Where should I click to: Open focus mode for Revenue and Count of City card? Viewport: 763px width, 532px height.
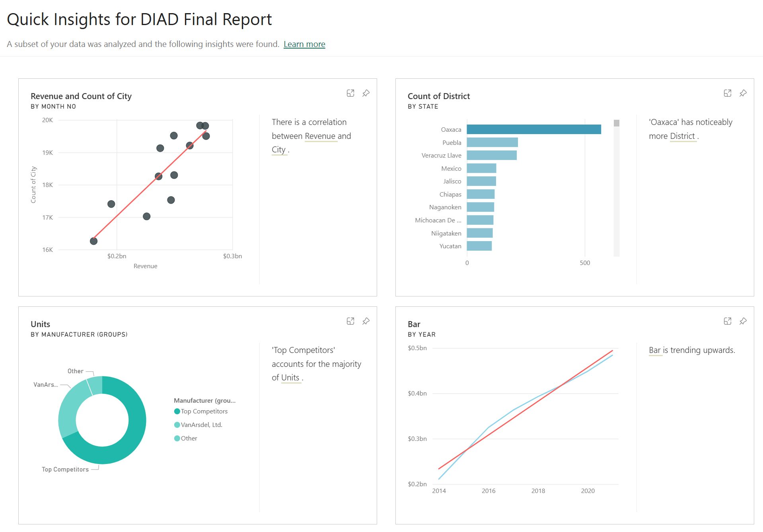(x=350, y=93)
